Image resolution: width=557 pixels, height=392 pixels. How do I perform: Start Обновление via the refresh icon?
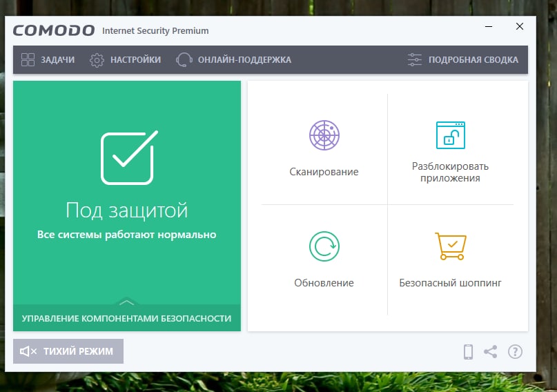[324, 246]
